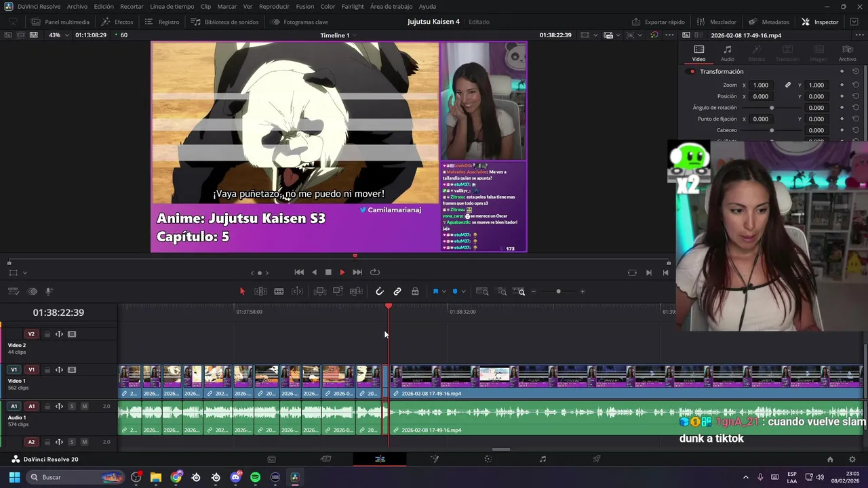
Task: Click the detail zoom icon
Action: coord(502,291)
